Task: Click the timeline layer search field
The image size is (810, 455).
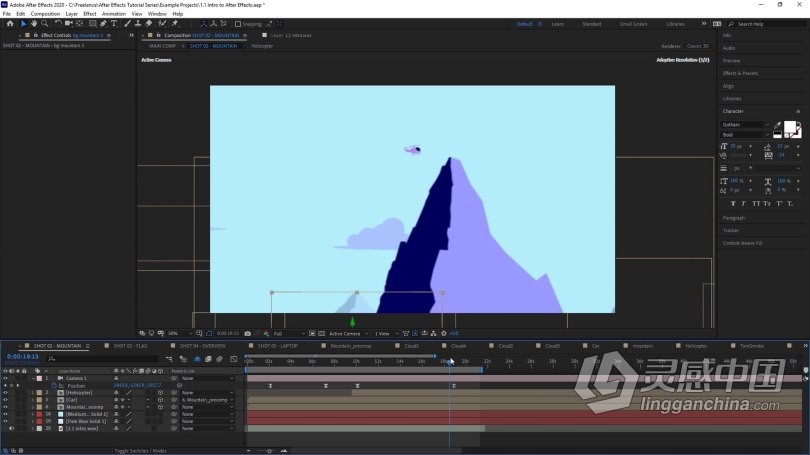Action: pyautogui.click(x=103, y=358)
